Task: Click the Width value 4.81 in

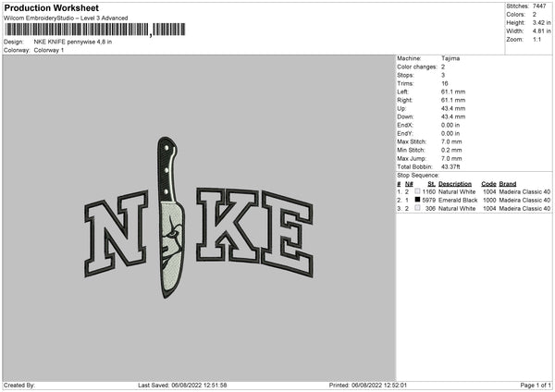Action: tap(541, 31)
